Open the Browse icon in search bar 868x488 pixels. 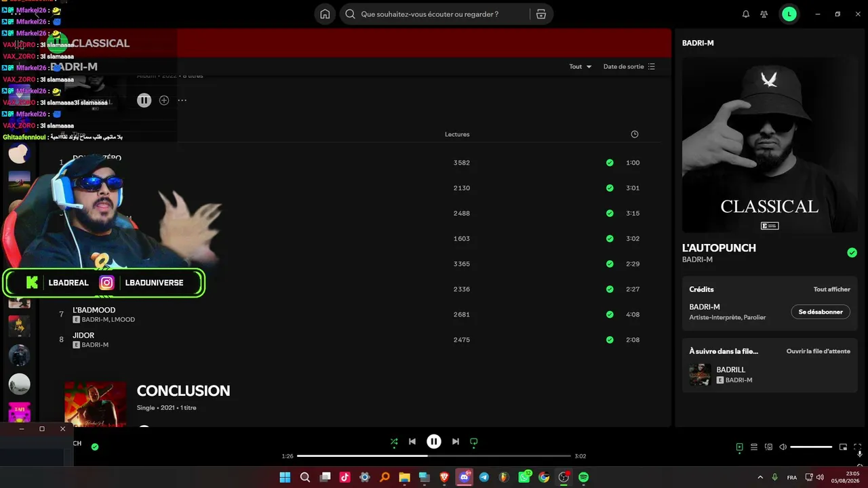point(541,14)
